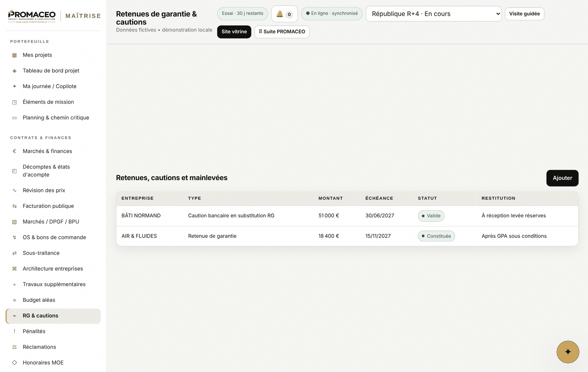
Task: Click the Tableau de bord projet diamond icon
Action: coord(14,71)
